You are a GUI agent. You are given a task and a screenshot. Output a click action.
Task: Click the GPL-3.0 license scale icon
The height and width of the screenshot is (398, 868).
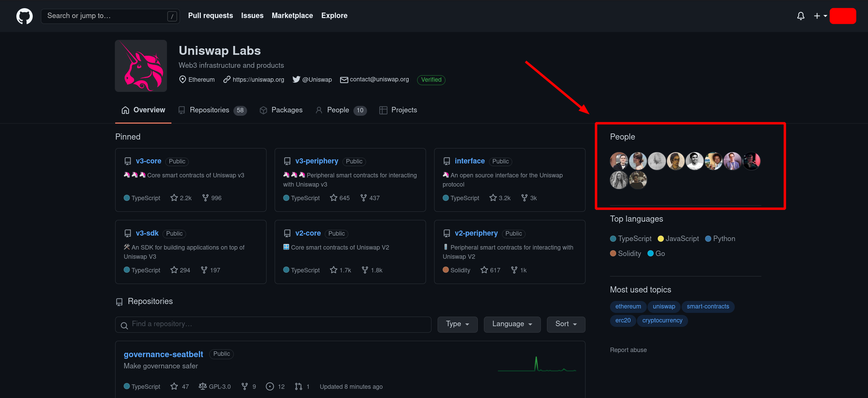[202, 386]
